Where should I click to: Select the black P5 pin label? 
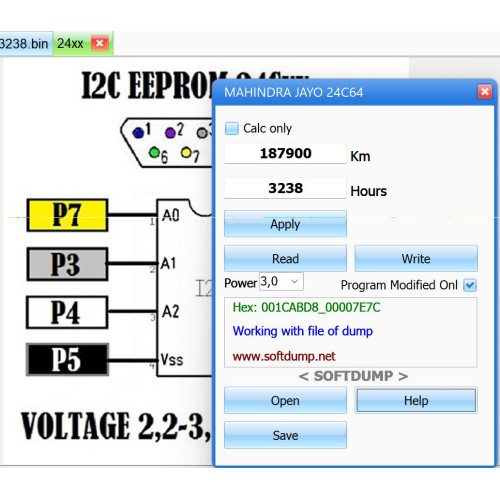pos(67,360)
